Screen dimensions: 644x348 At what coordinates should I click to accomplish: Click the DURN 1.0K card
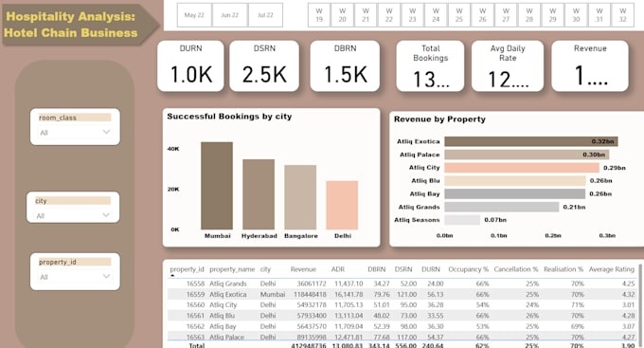(190, 65)
